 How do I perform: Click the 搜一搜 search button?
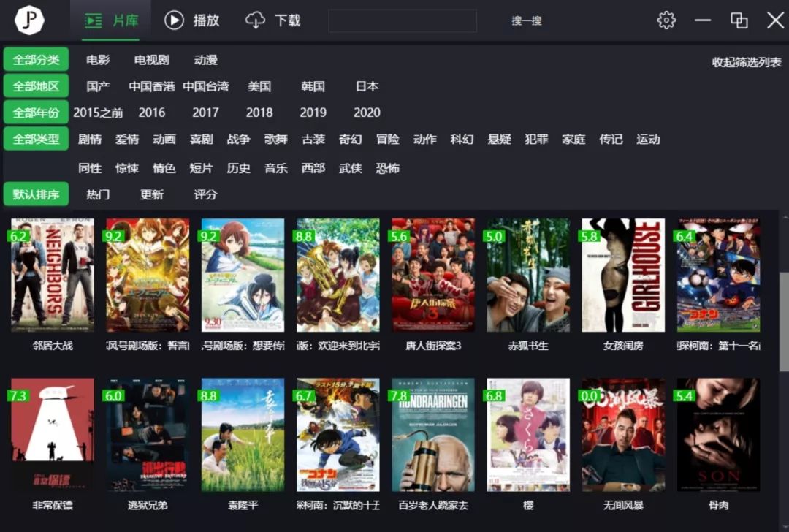click(526, 21)
